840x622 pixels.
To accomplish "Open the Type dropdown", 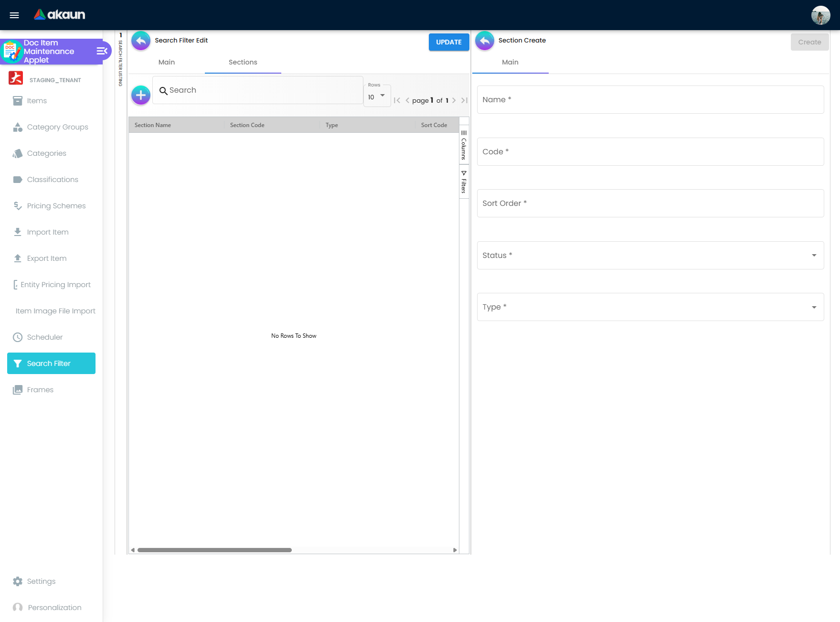I will click(650, 307).
